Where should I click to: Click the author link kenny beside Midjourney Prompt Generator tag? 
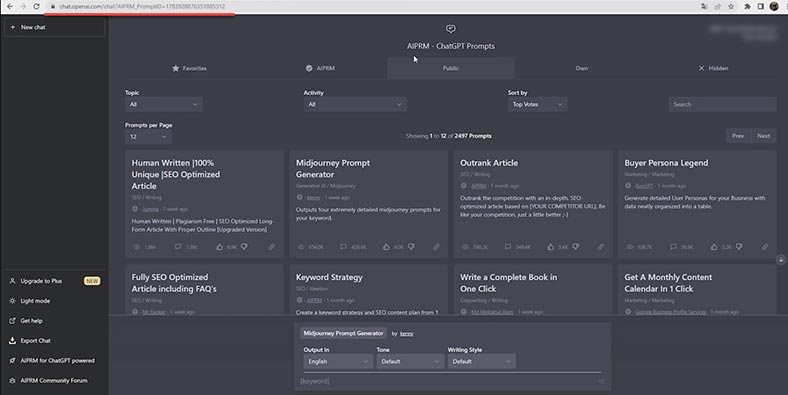pos(407,334)
